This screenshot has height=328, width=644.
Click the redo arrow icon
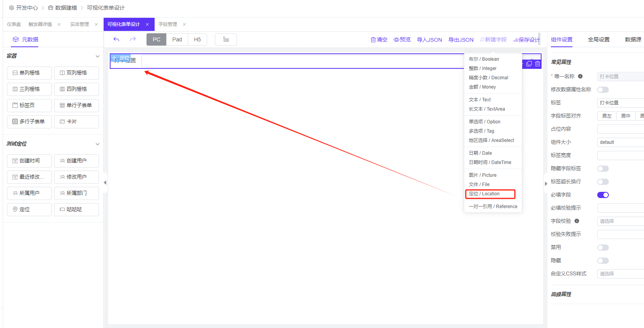coord(133,39)
